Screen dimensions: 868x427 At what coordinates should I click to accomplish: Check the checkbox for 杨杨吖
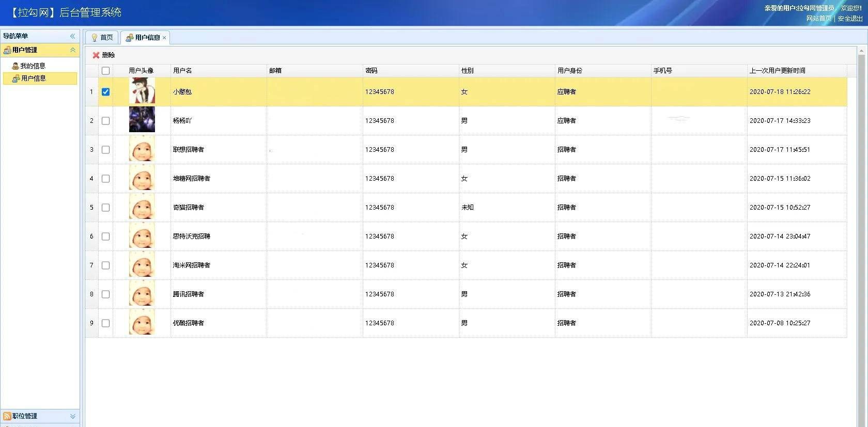[x=106, y=121]
